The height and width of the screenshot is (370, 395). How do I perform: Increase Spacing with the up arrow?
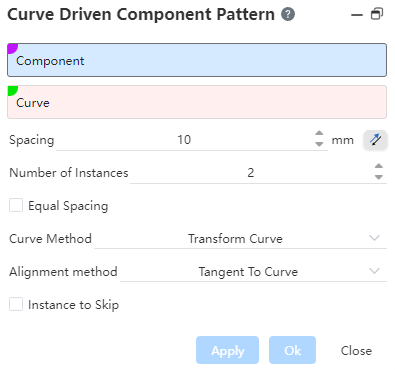point(319,133)
